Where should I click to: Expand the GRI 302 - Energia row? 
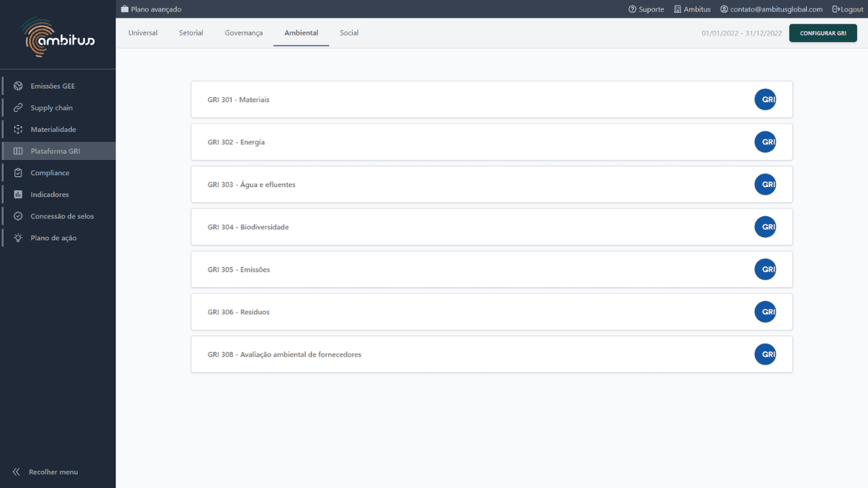tap(492, 142)
